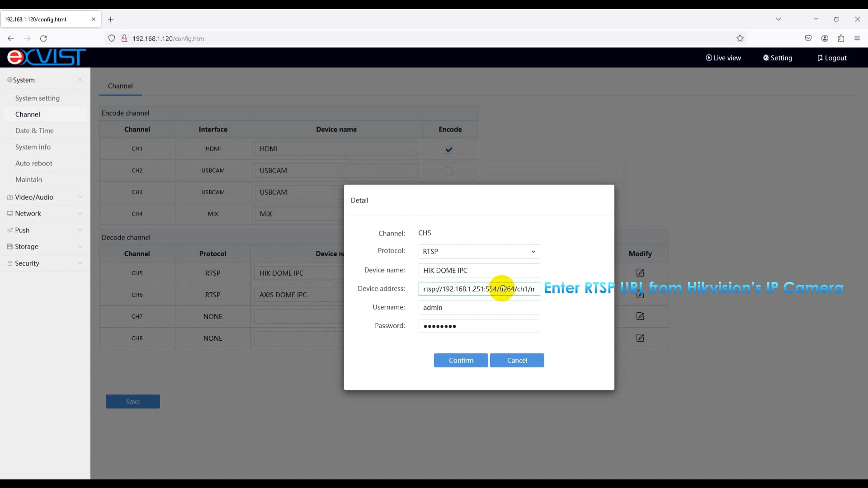This screenshot has height=488, width=868.
Task: Click the Live view play icon
Action: (x=709, y=57)
